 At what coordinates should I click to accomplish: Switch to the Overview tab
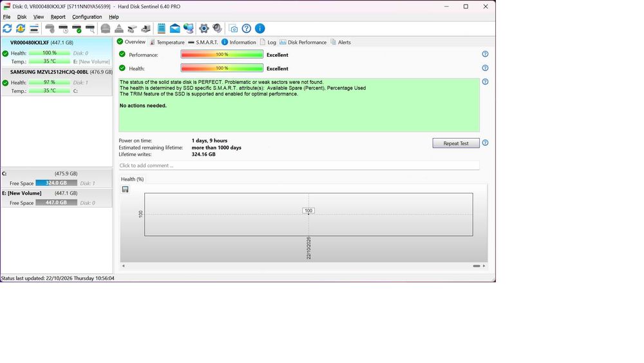(131, 42)
